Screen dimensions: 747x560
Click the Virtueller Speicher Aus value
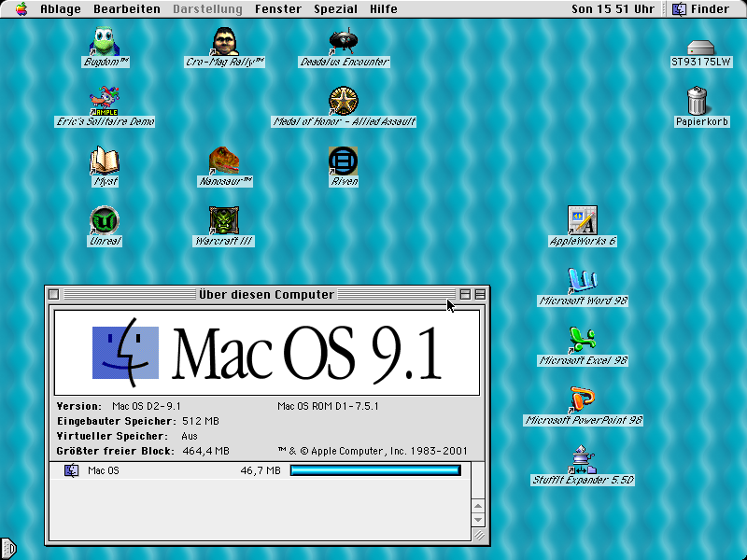coord(190,436)
